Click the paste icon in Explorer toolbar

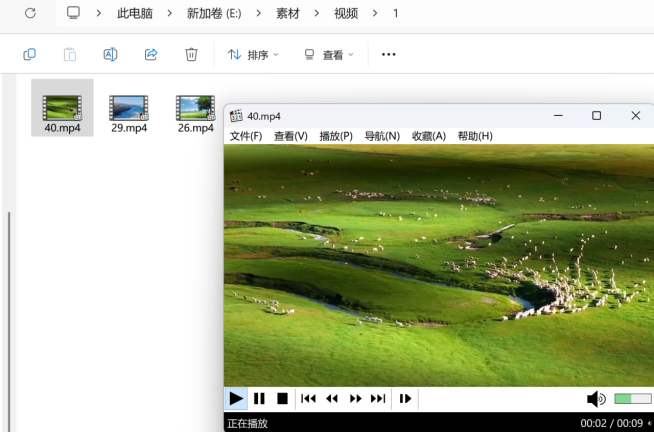(70, 54)
